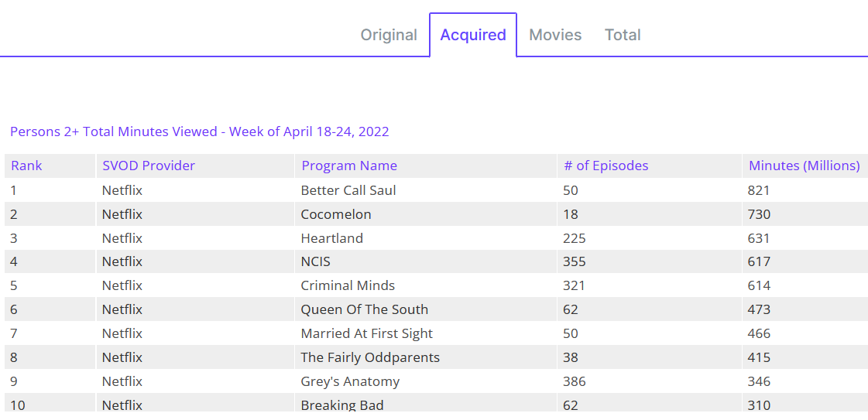The height and width of the screenshot is (420, 868).
Task: Switch to the Original tab
Action: (389, 35)
